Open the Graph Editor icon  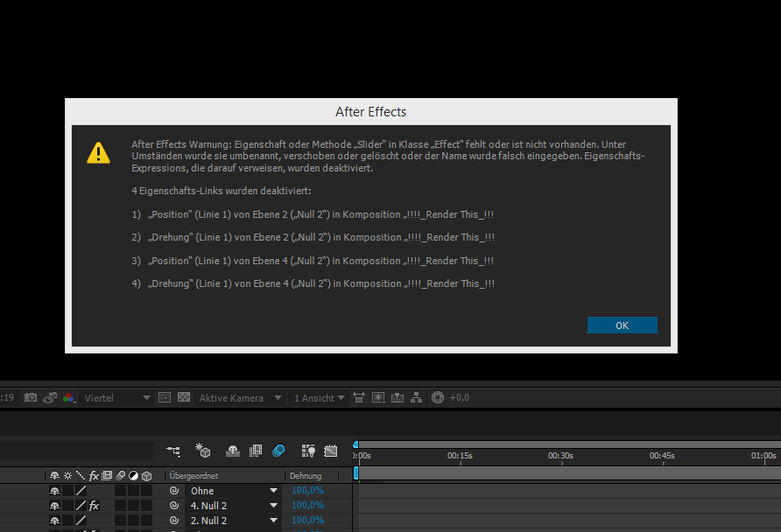331,451
